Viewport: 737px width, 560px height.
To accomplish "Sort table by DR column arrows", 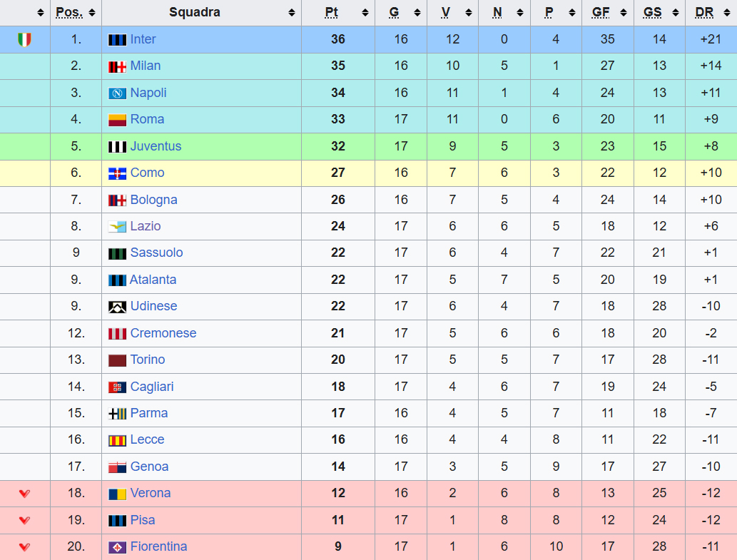I will pyautogui.click(x=727, y=13).
